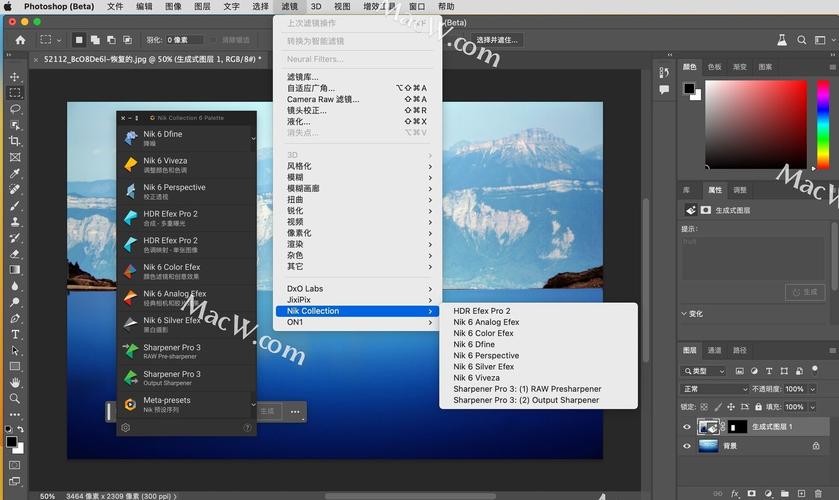
Task: Select new selection mode in options bar
Action: click(x=79, y=40)
